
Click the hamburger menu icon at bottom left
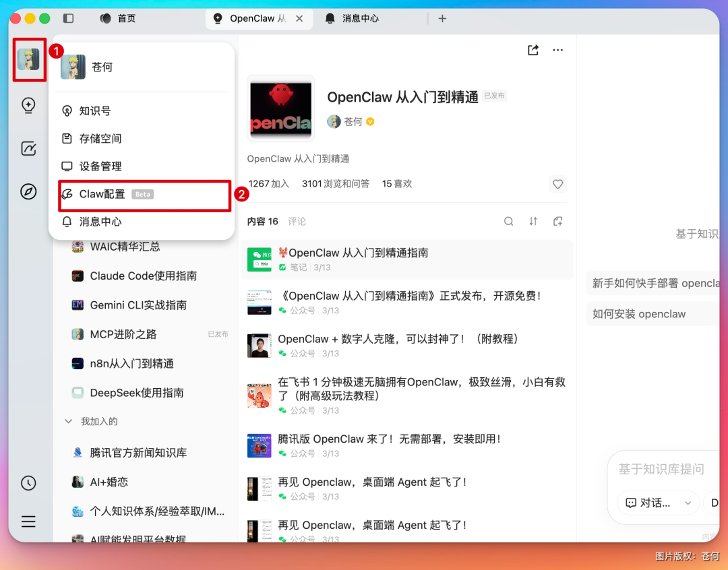tap(28, 521)
